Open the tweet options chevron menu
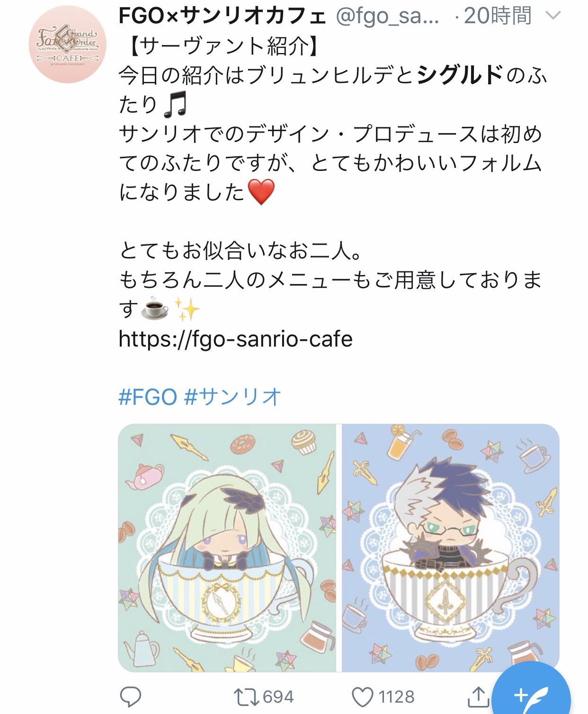This screenshot has width=588, height=714. [553, 16]
